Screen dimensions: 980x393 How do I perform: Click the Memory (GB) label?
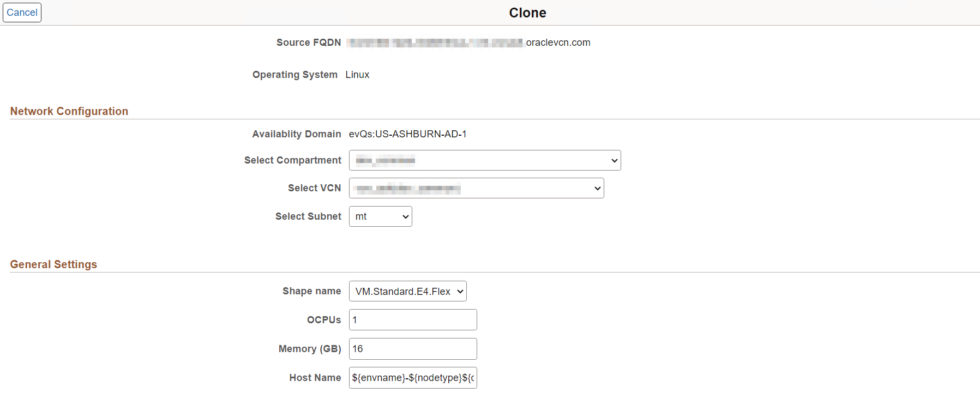pos(310,349)
